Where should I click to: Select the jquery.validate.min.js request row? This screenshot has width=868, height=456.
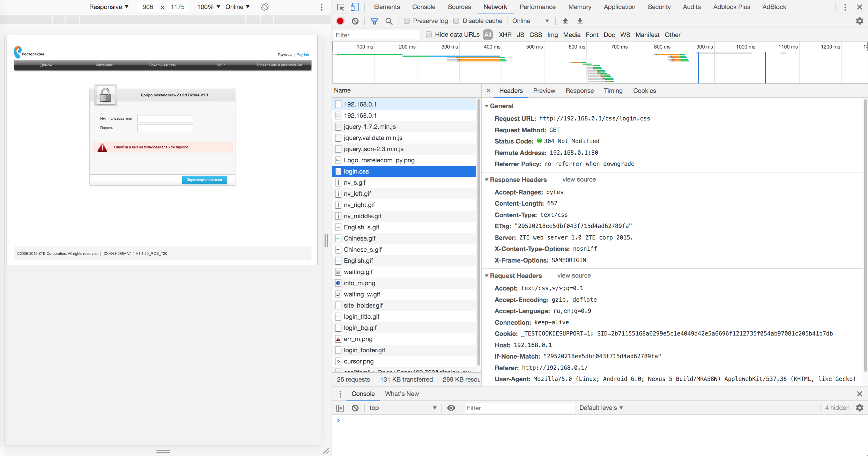pos(373,138)
